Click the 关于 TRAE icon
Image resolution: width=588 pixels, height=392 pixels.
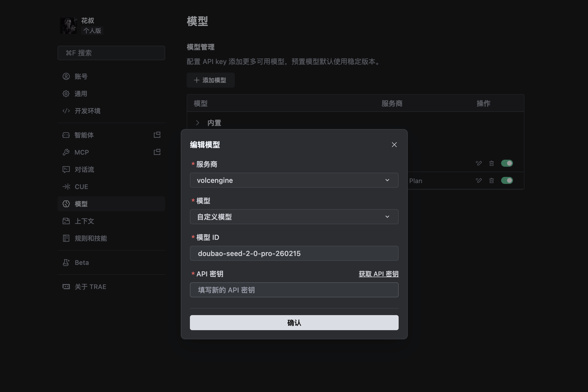[x=66, y=286]
